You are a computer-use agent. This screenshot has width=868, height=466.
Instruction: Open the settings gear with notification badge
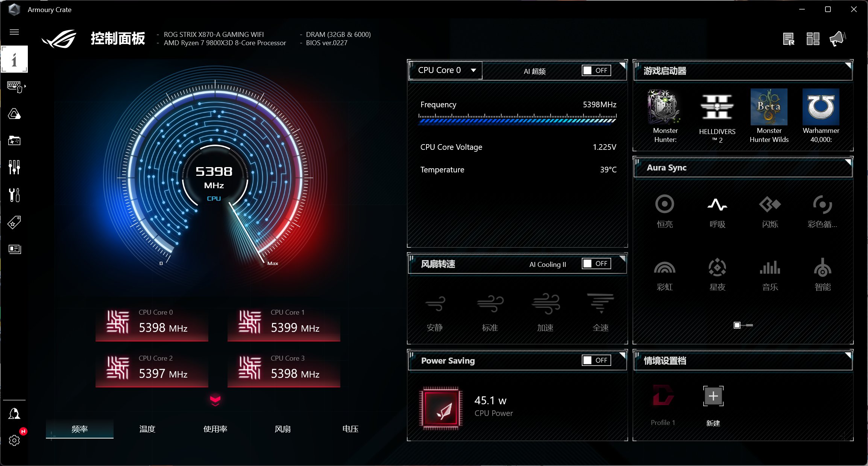coord(14,440)
